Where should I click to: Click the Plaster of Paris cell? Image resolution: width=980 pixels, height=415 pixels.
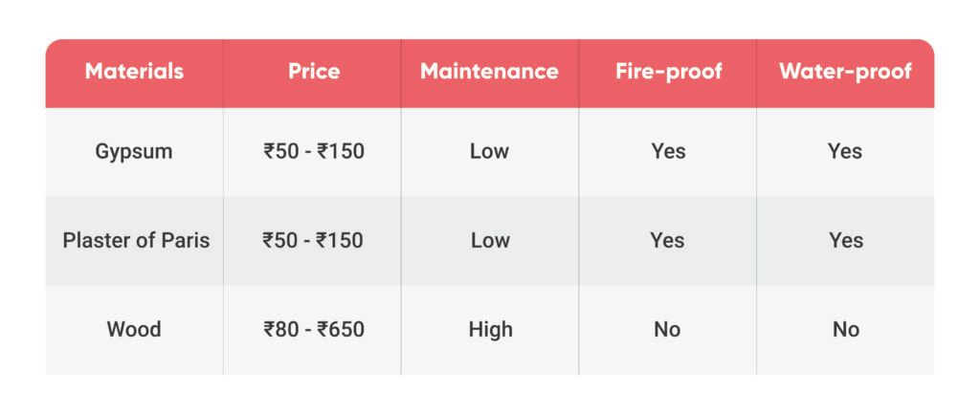pyautogui.click(x=136, y=240)
